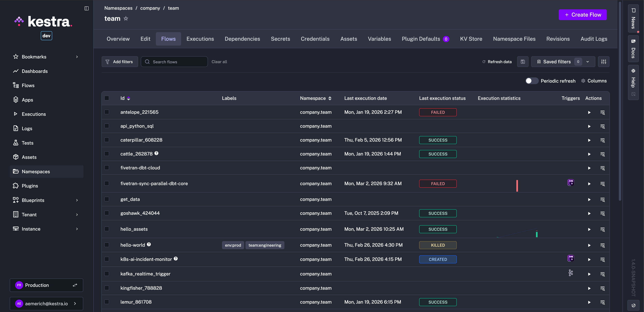Image resolution: width=644 pixels, height=312 pixels.
Task: Switch to the Executions tab
Action: (x=200, y=39)
